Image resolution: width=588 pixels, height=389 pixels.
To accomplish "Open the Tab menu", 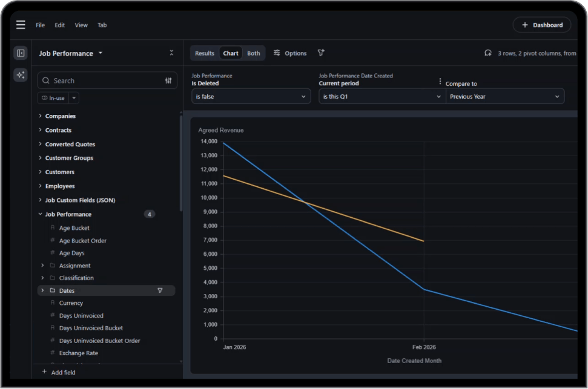I will tap(102, 25).
